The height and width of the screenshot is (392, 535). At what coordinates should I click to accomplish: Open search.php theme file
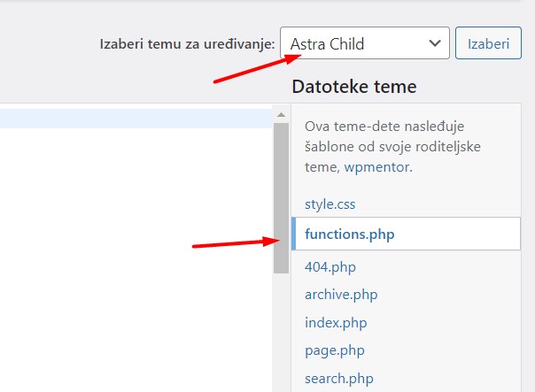(339, 379)
